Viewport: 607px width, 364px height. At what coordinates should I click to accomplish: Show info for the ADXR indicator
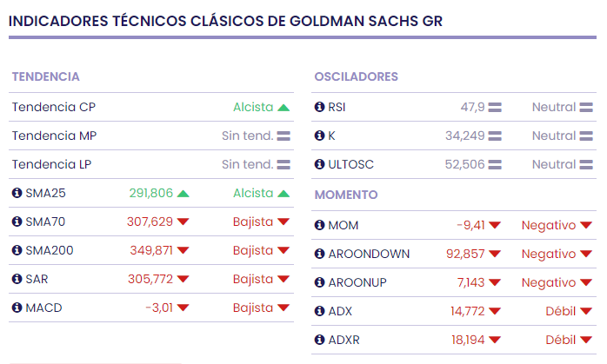coord(319,340)
